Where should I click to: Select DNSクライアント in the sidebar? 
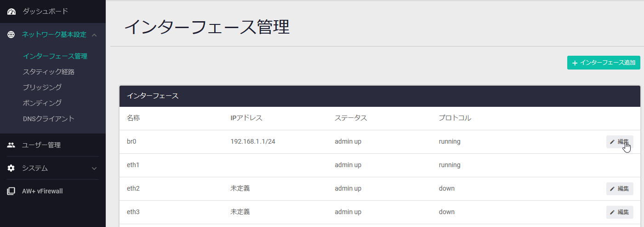pyautogui.click(x=49, y=118)
